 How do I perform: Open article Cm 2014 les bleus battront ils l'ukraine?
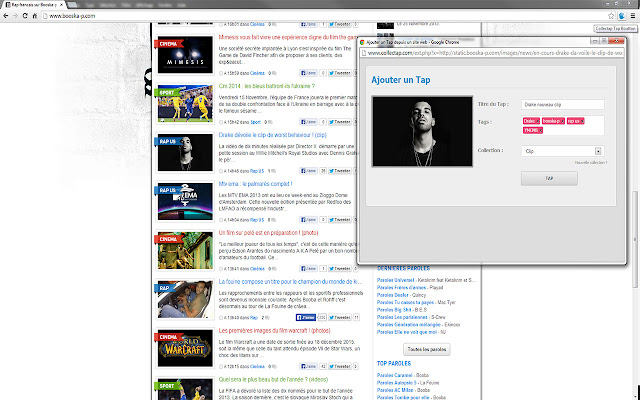267,86
